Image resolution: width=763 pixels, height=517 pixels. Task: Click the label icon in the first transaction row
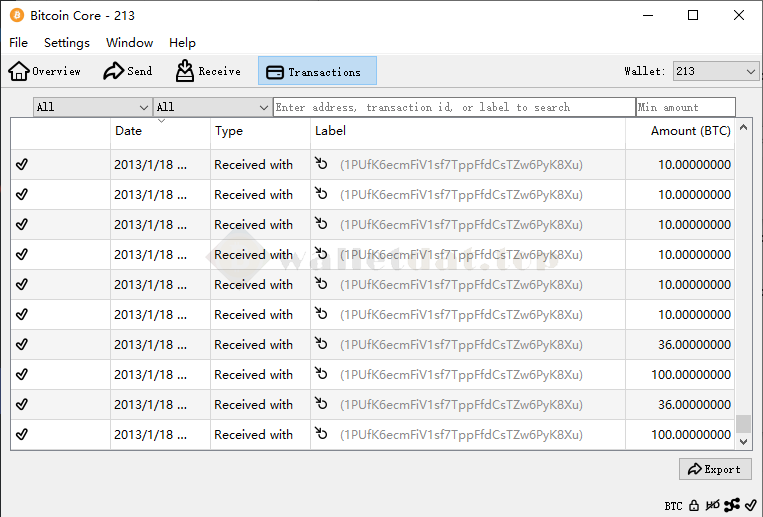(x=321, y=165)
